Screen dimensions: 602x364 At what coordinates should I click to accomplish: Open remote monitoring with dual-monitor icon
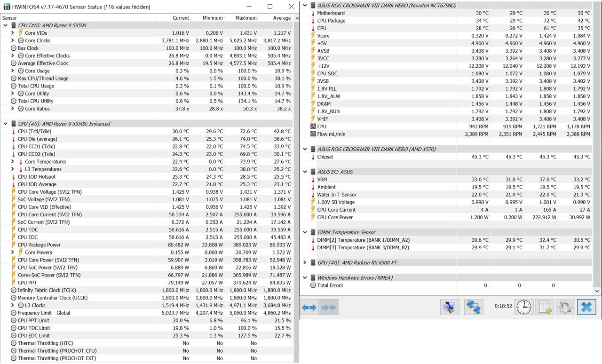click(473, 307)
